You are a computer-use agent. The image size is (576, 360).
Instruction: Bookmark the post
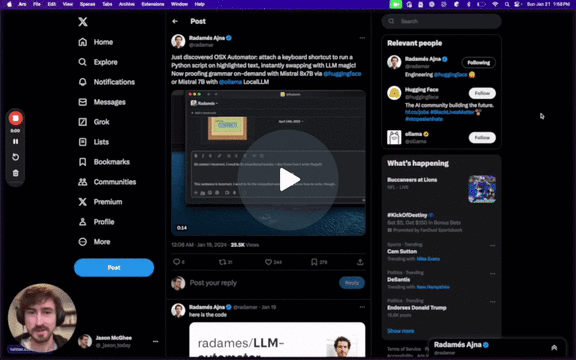click(x=319, y=262)
